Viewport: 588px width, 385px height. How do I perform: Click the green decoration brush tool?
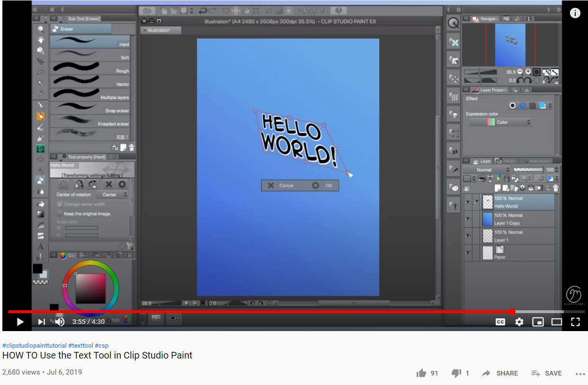pyautogui.click(x=41, y=149)
